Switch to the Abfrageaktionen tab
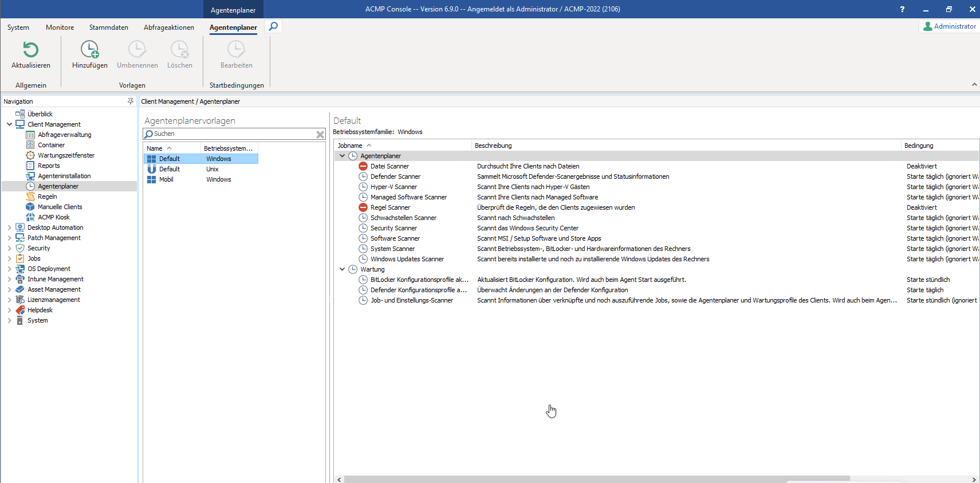 pyautogui.click(x=168, y=28)
